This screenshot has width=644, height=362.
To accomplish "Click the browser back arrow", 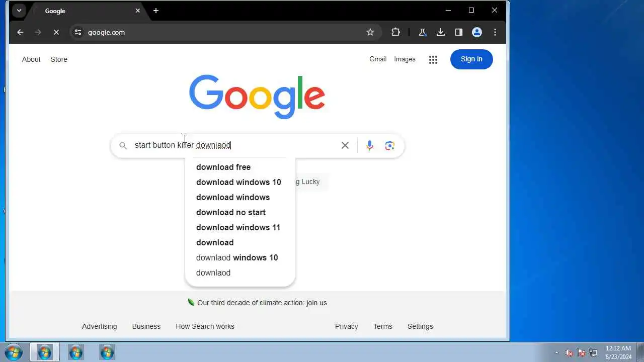I will coord(20,32).
